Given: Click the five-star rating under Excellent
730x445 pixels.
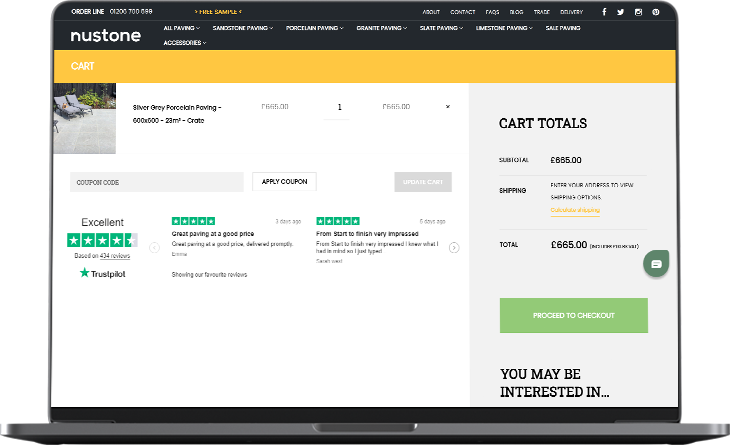Looking at the screenshot, I should pyautogui.click(x=102, y=240).
